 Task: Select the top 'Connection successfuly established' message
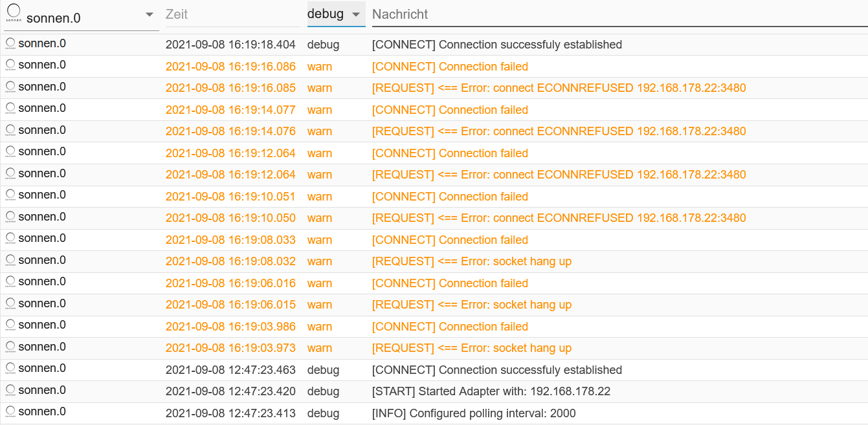(496, 45)
